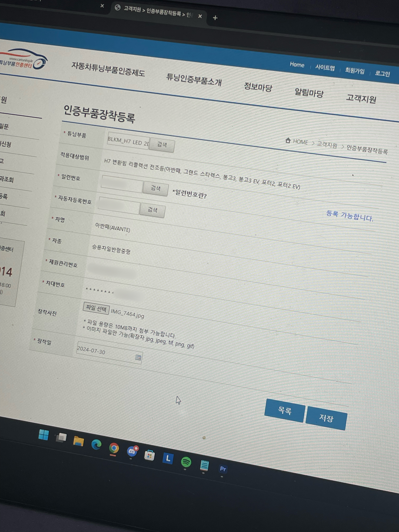Switch to Google Chrome taskbar icon
399x532 pixels.
114,448
